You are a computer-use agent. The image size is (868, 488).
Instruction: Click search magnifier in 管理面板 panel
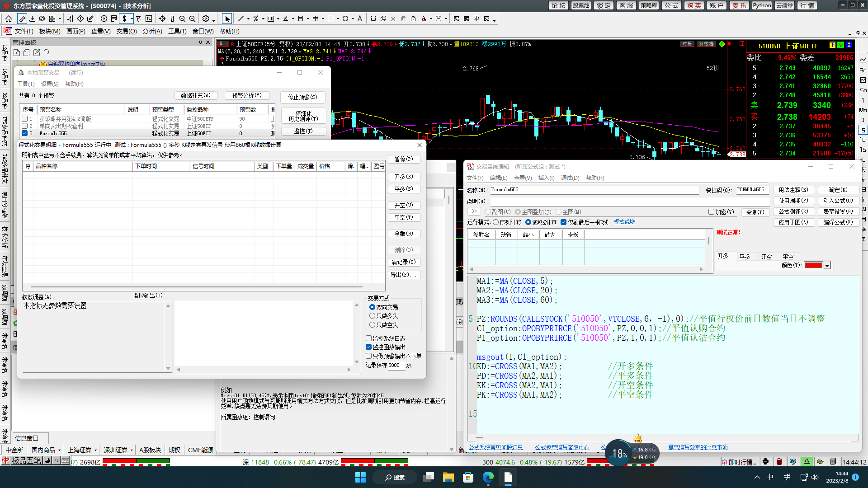click(x=47, y=53)
